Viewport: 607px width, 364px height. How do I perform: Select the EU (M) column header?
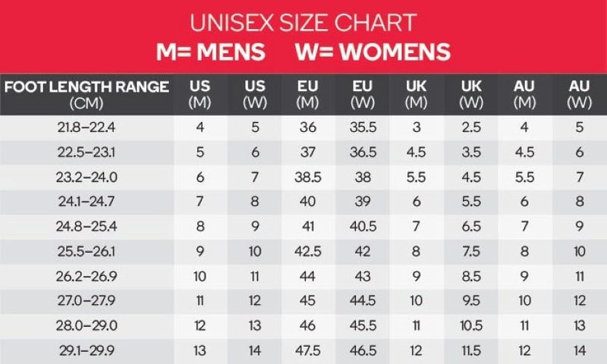(309, 93)
